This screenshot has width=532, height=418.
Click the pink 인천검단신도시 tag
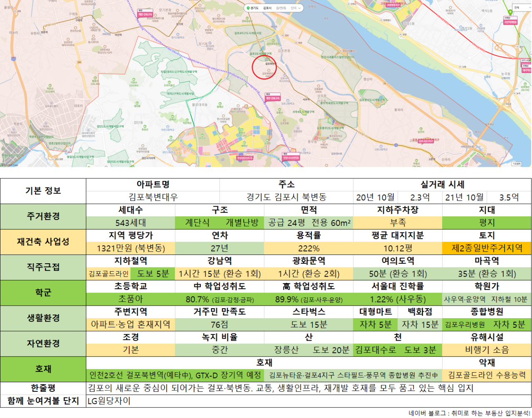click(245, 158)
